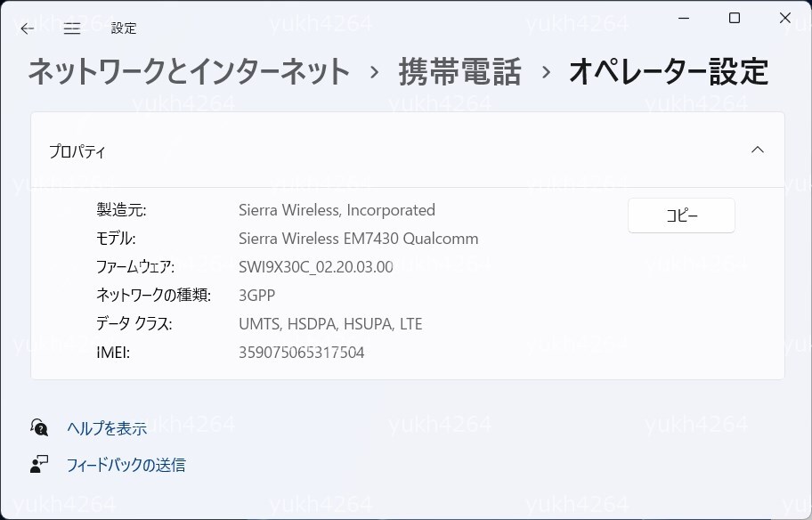Click the help headset icon

(39, 427)
